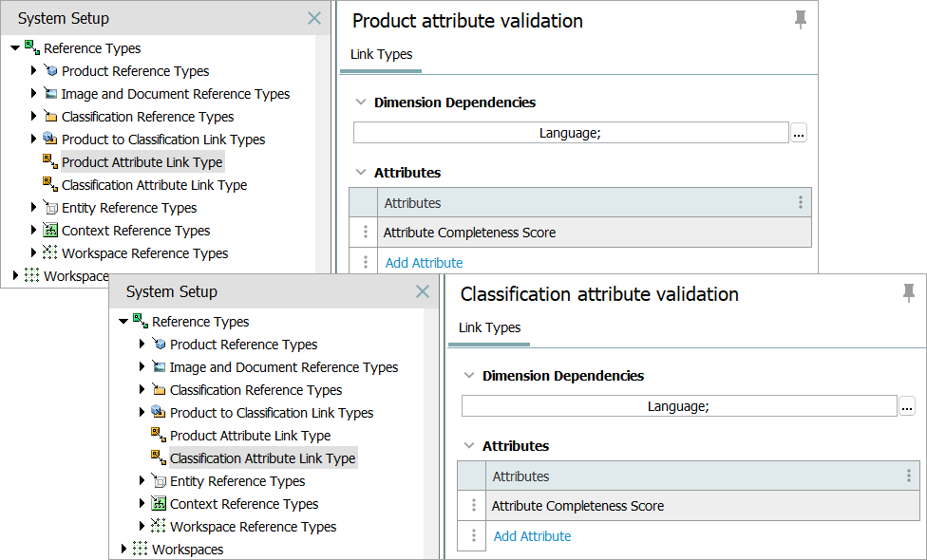Collapse Dimension Dependencies section in Product panel
The width and height of the screenshot is (927, 560).
361,103
